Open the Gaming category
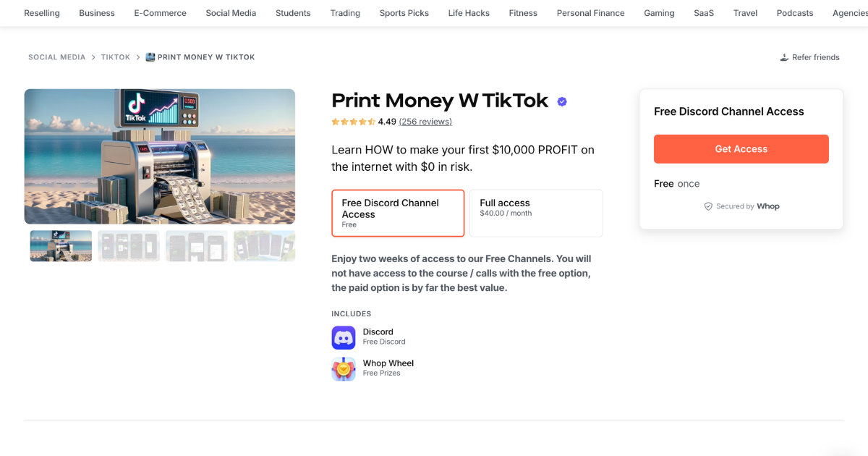 click(x=659, y=12)
